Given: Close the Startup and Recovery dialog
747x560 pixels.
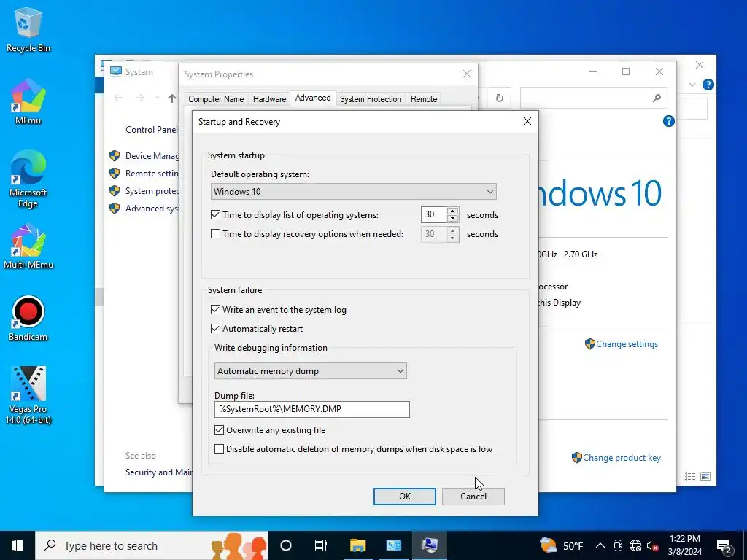Looking at the screenshot, I should pos(527,122).
